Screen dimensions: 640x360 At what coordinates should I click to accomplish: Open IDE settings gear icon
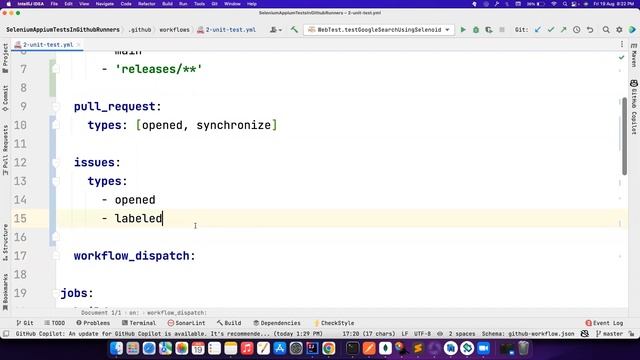click(x=619, y=30)
